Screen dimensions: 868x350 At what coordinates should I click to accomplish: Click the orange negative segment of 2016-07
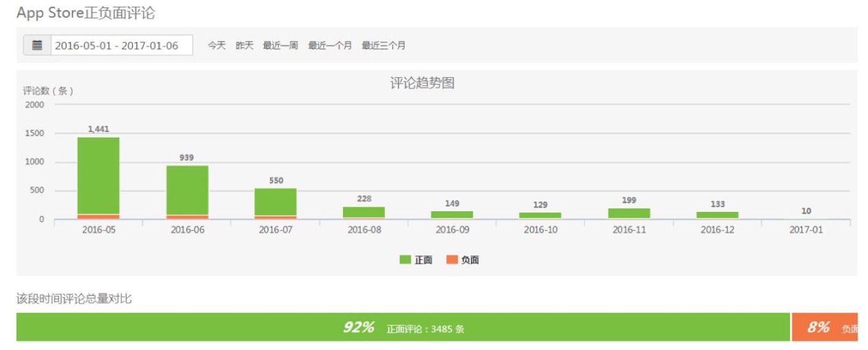275,217
